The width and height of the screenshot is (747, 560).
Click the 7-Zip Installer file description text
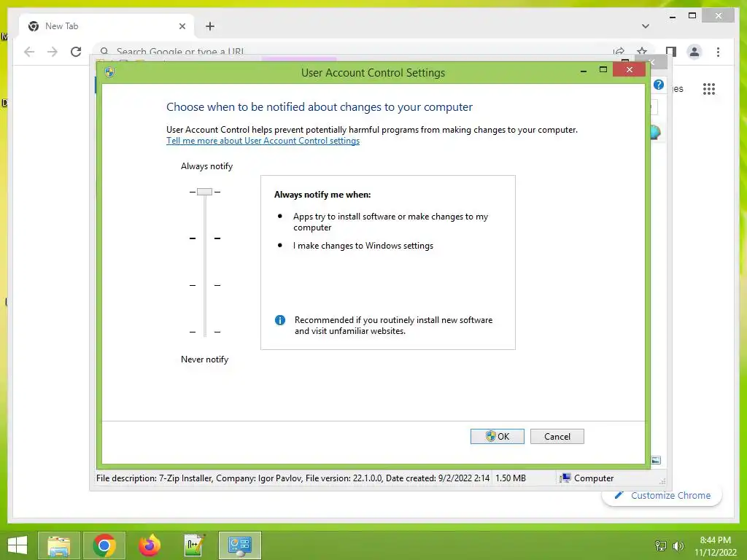tap(292, 478)
